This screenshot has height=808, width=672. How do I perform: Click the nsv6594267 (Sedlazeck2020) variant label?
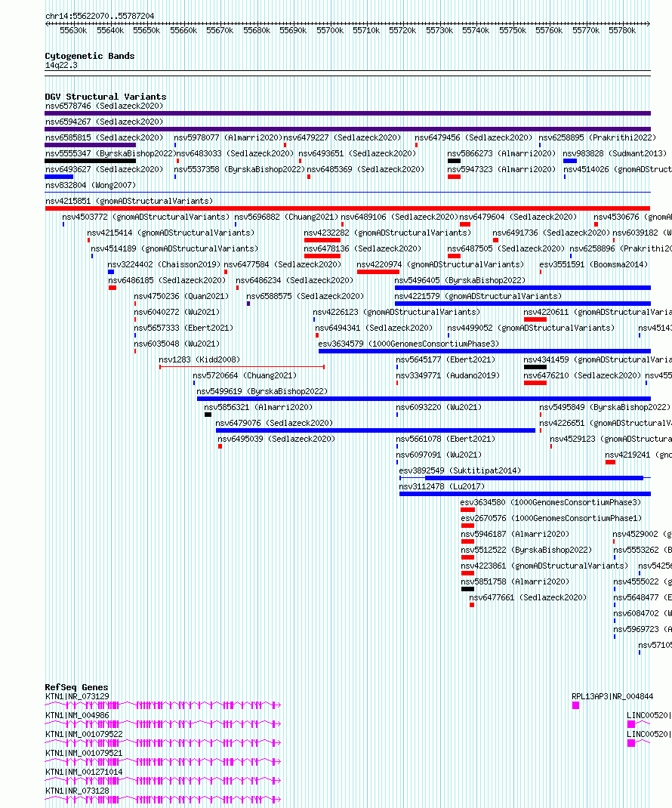pyautogui.click(x=104, y=122)
